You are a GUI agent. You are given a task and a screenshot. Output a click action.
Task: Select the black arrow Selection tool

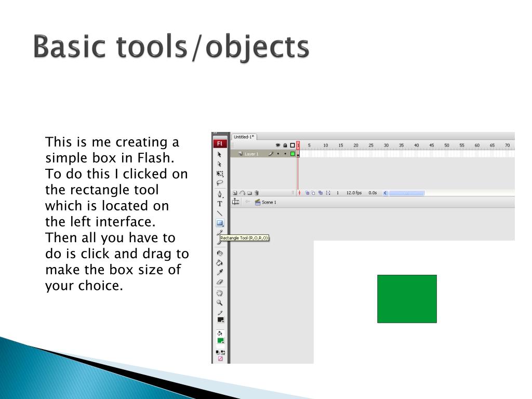tap(220, 154)
